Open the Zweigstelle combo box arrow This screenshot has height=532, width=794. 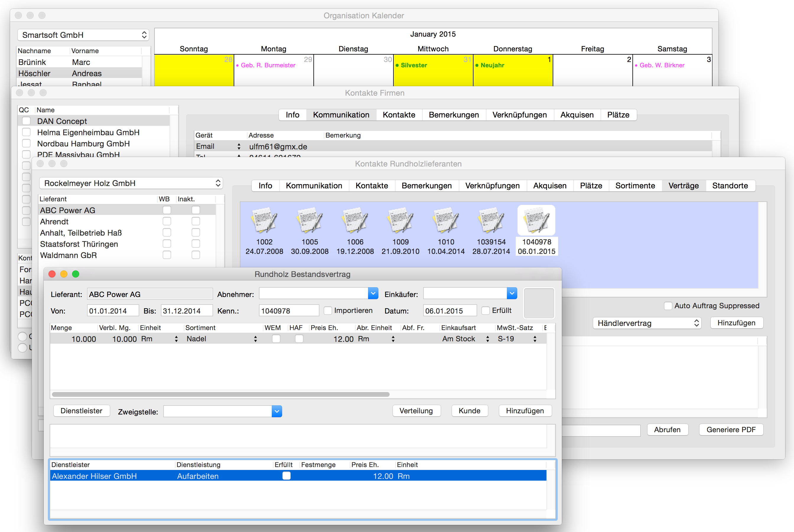click(277, 412)
